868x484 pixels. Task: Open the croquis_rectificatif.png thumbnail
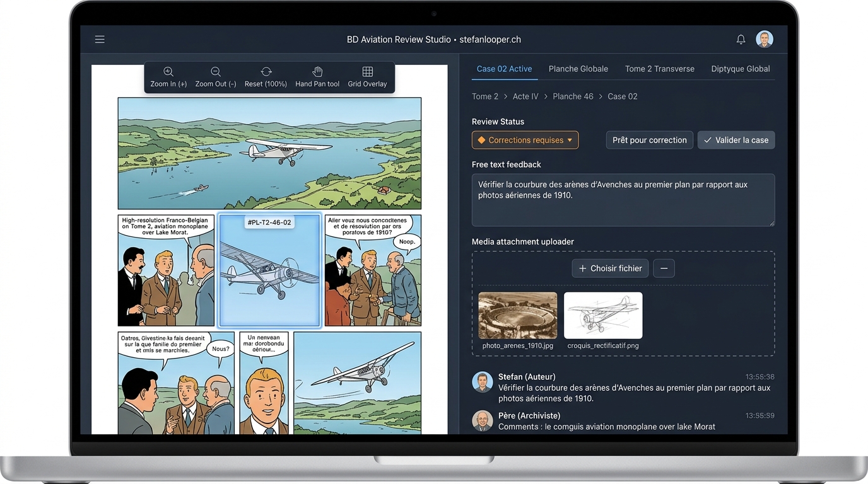click(603, 315)
